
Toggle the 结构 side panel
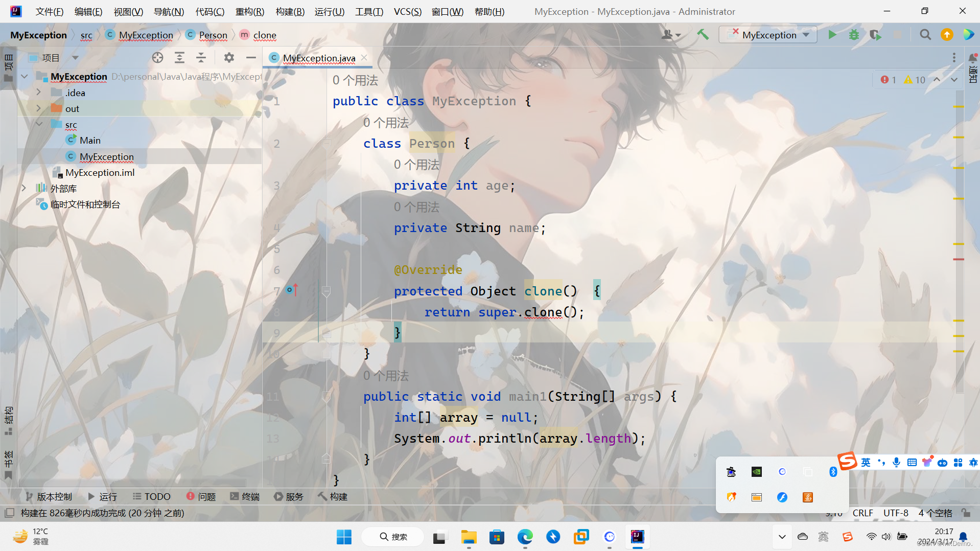pyautogui.click(x=9, y=421)
